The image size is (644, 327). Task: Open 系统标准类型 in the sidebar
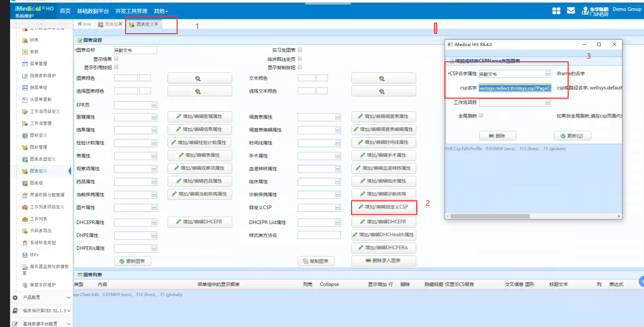[43, 243]
